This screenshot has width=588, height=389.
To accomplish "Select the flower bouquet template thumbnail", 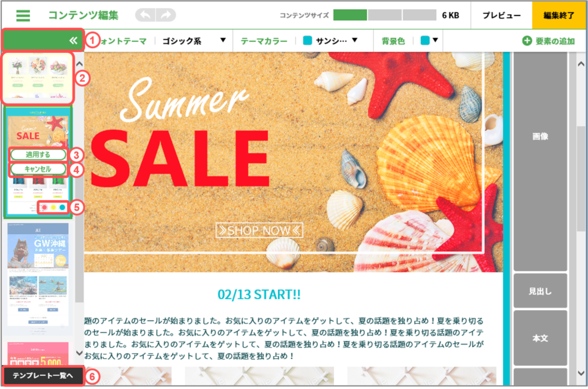I will point(37,78).
